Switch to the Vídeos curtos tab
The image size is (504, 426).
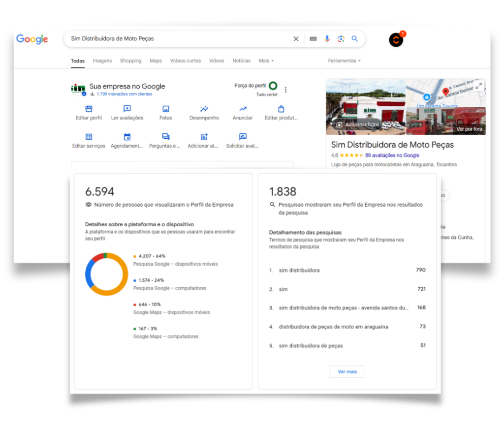[186, 61]
